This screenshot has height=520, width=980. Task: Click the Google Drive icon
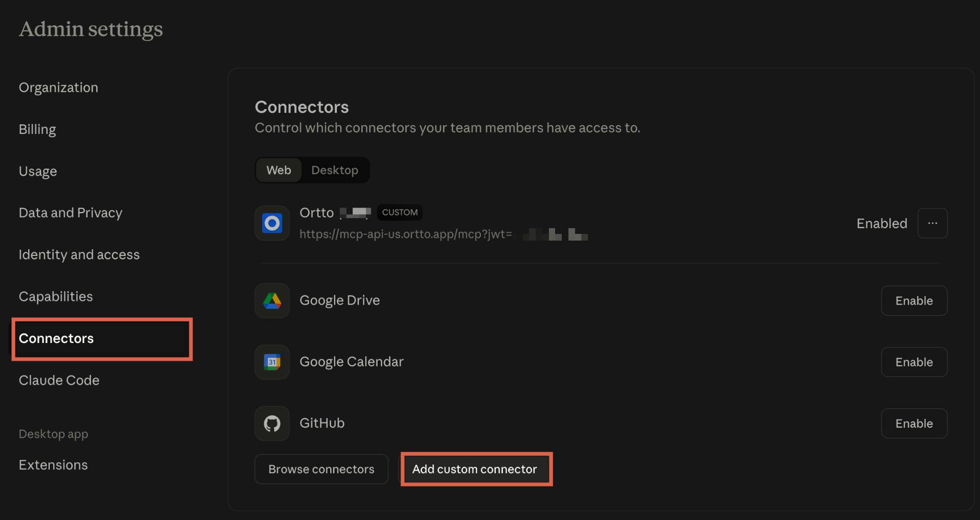tap(272, 300)
